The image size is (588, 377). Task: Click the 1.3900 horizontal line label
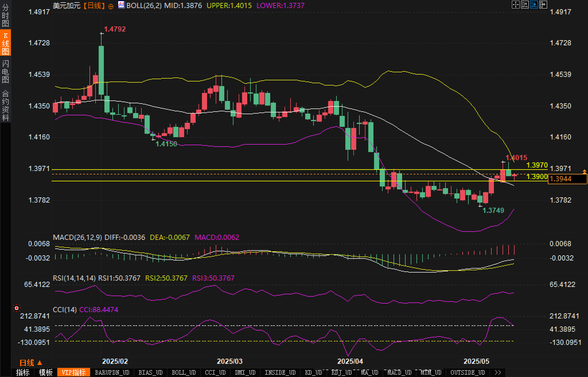(x=537, y=177)
